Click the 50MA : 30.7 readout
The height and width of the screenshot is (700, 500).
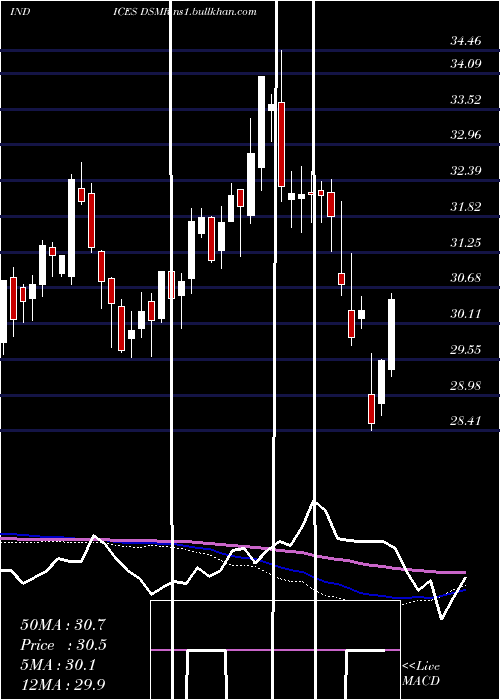63,625
